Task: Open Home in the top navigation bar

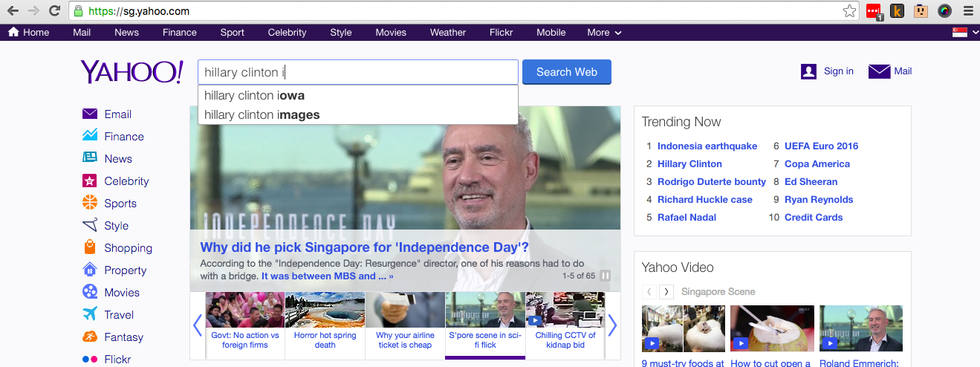Action: coord(28,33)
